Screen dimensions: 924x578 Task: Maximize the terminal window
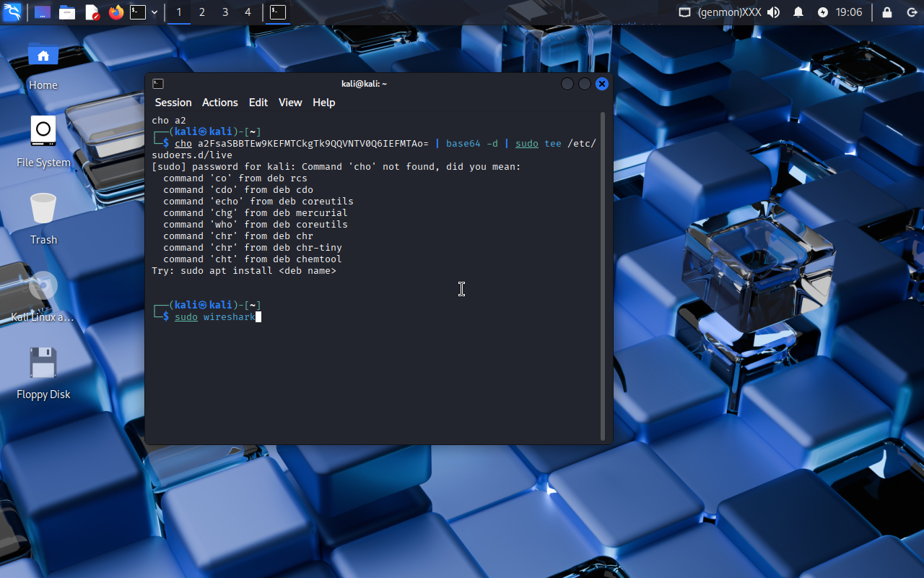(585, 84)
